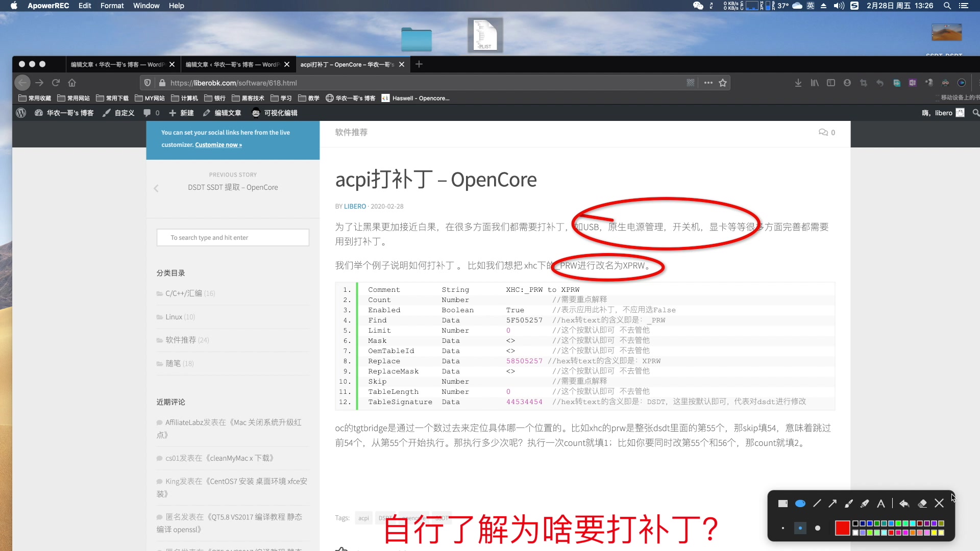980x551 pixels.
Task: Open the Linux category link
Action: pyautogui.click(x=174, y=317)
